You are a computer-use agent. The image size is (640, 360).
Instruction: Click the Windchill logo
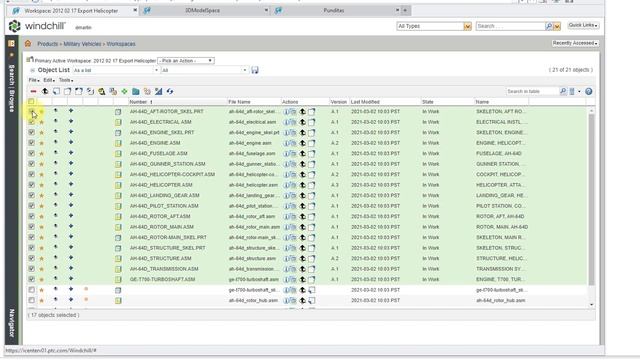click(37, 27)
